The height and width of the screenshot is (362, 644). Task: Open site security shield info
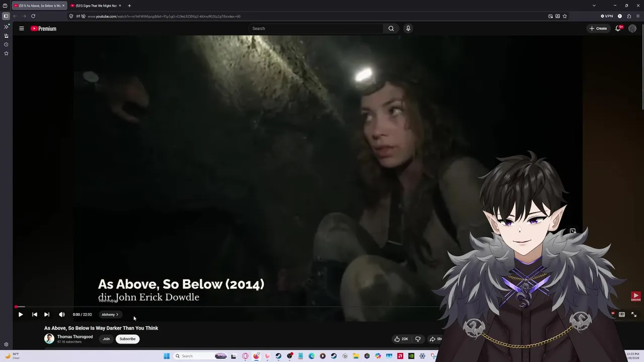pos(71,16)
